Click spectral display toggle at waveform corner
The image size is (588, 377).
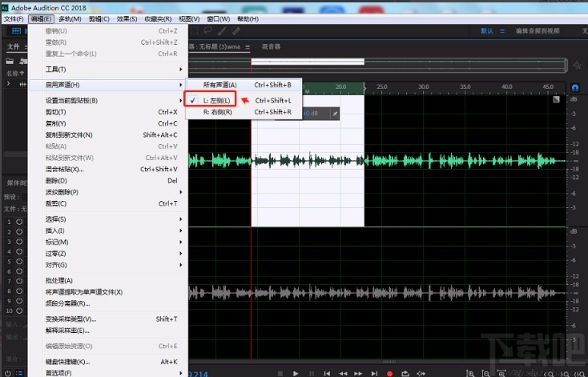556,99
